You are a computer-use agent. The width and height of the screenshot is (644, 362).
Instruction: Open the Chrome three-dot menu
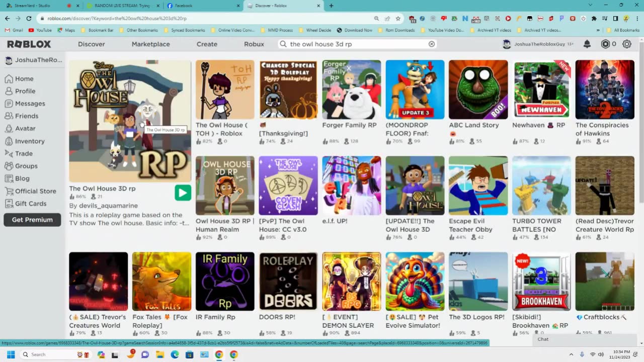point(636,18)
